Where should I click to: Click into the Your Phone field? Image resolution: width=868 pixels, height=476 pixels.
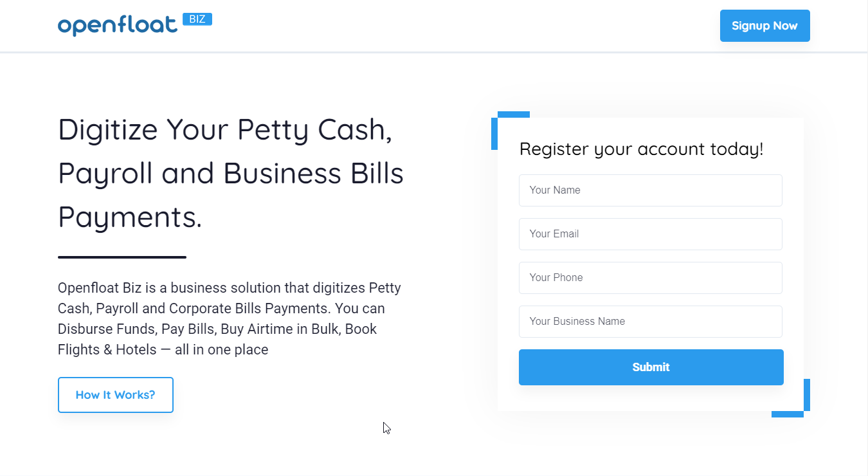[x=650, y=278]
